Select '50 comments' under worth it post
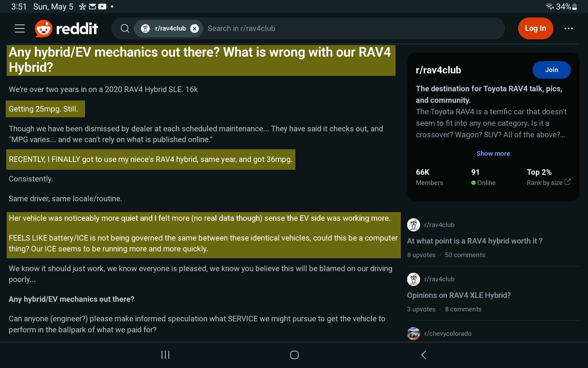The image size is (588, 368). point(465,255)
